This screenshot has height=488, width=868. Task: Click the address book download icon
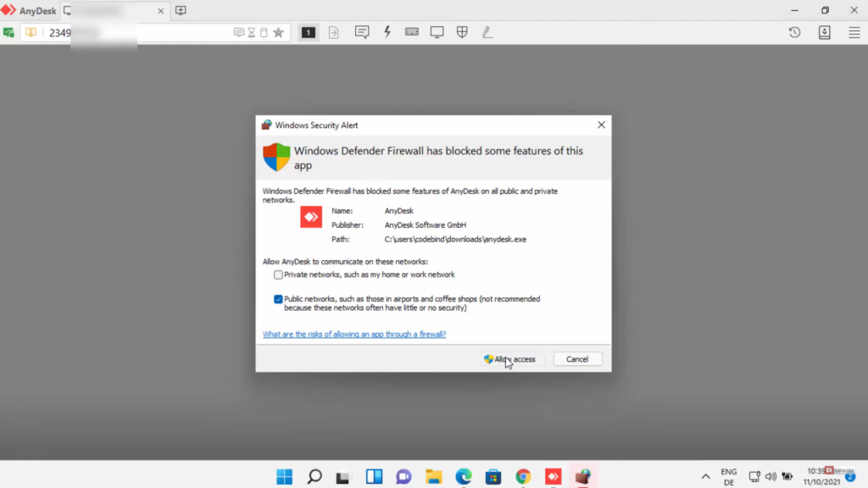click(x=824, y=32)
